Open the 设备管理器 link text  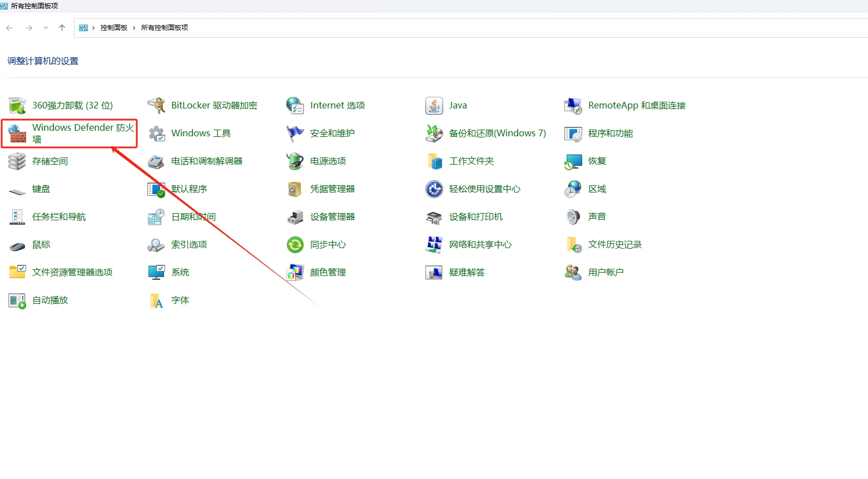click(333, 217)
